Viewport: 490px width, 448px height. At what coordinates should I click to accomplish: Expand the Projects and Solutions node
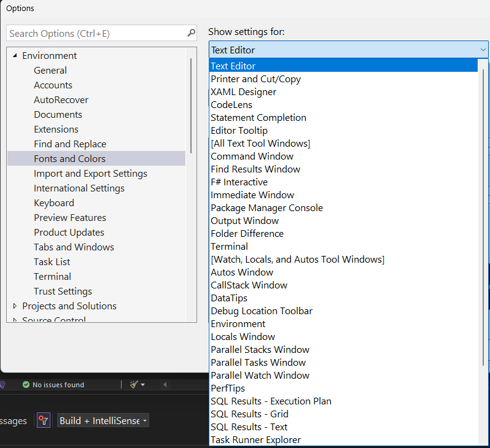click(x=15, y=306)
